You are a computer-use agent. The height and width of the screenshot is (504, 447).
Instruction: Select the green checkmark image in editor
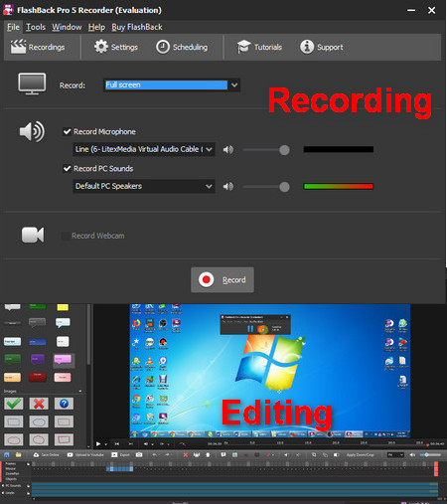pos(14,404)
